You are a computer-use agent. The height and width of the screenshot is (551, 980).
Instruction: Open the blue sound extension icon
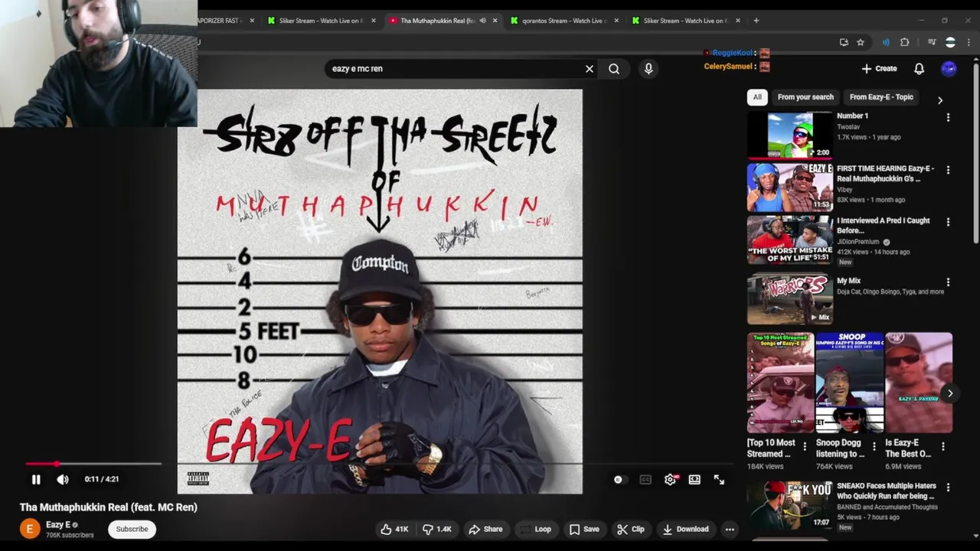pos(886,43)
